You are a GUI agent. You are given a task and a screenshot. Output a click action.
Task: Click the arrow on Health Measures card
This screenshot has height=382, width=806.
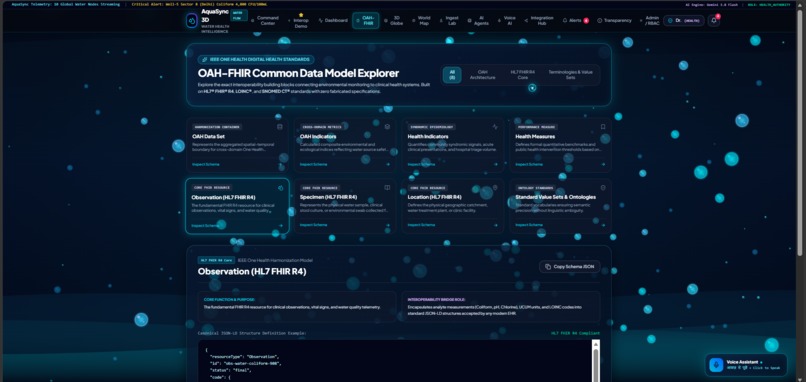[x=603, y=165]
